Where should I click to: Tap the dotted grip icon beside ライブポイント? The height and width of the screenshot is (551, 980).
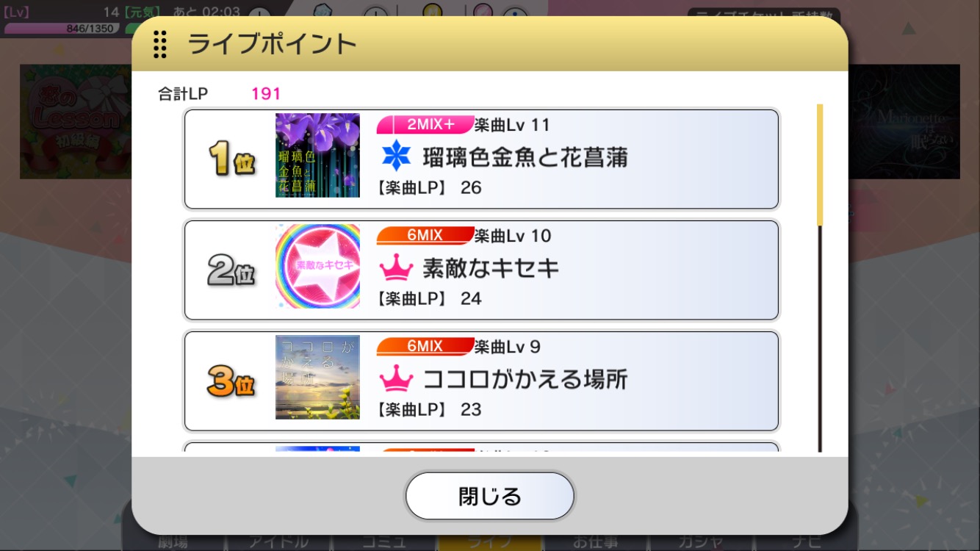coord(159,44)
